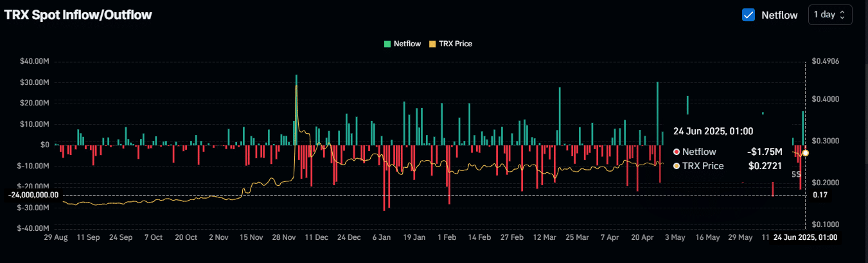This screenshot has width=868, height=263.
Task: Uncheck the Netflow checkbox
Action: (748, 15)
